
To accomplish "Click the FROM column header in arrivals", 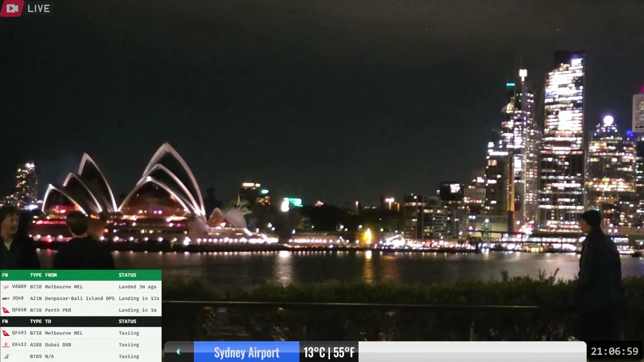I will click(x=51, y=275).
